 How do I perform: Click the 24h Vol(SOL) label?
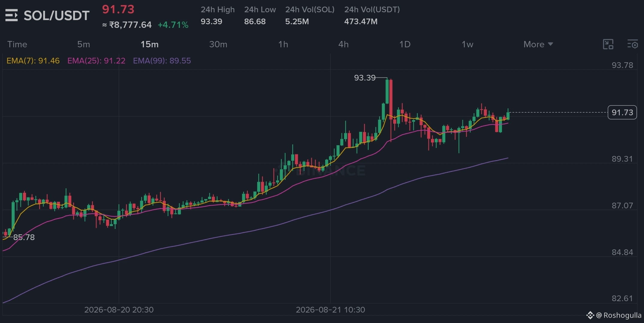click(x=310, y=10)
